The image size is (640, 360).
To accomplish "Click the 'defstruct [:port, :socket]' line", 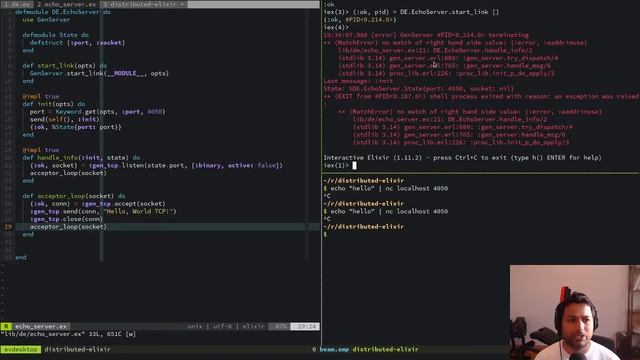I will [77, 43].
